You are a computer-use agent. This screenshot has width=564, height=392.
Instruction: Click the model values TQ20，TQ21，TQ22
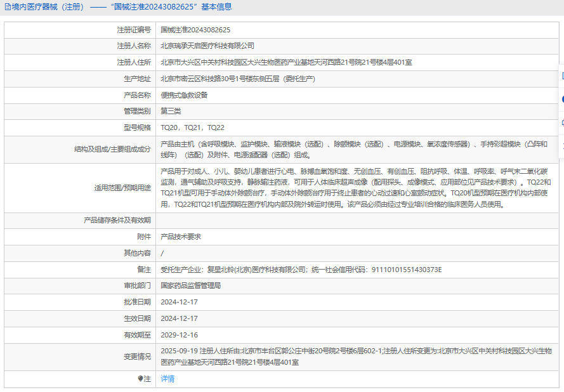(x=192, y=127)
